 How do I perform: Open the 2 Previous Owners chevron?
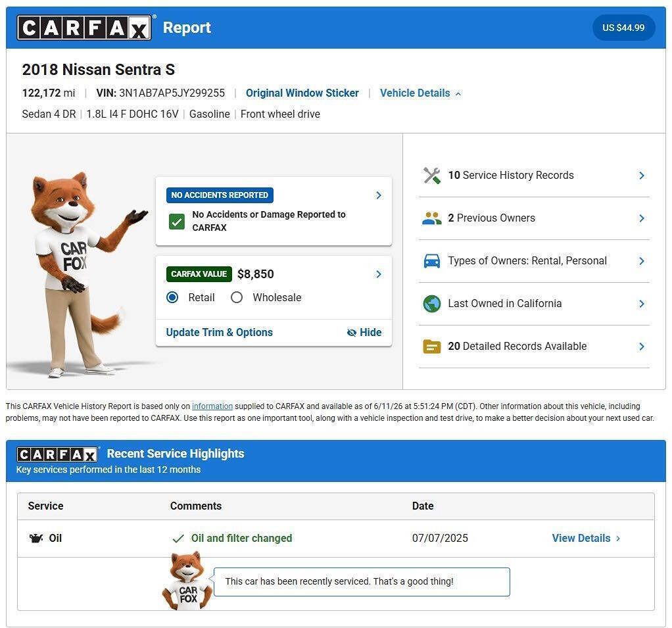click(x=642, y=218)
